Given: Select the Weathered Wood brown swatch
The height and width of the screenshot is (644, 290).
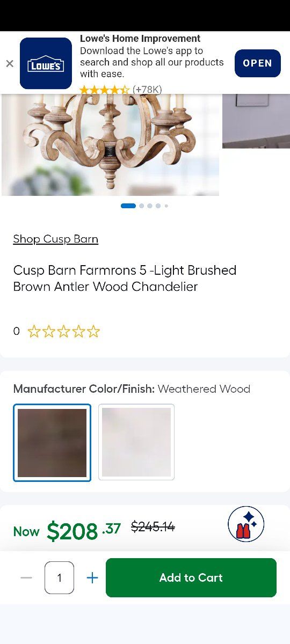Looking at the screenshot, I should [x=52, y=443].
